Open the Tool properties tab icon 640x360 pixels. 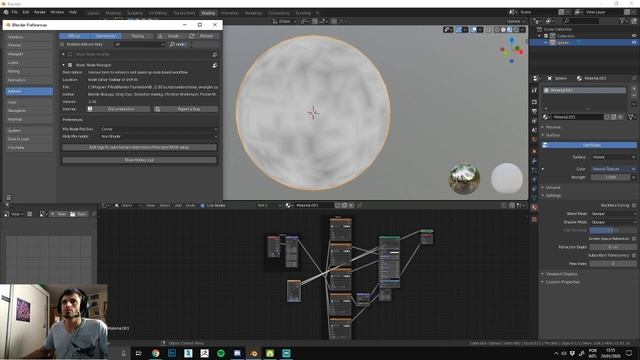coord(534,90)
